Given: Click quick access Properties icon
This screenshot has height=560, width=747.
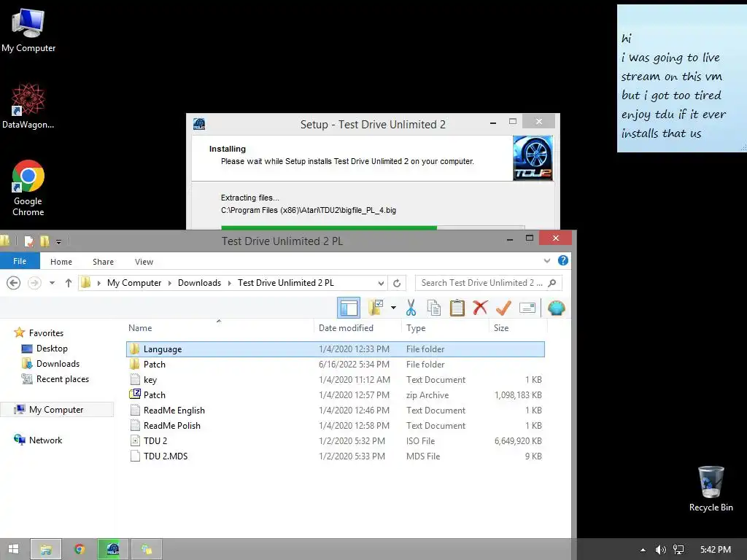Looking at the screenshot, I should pos(28,241).
